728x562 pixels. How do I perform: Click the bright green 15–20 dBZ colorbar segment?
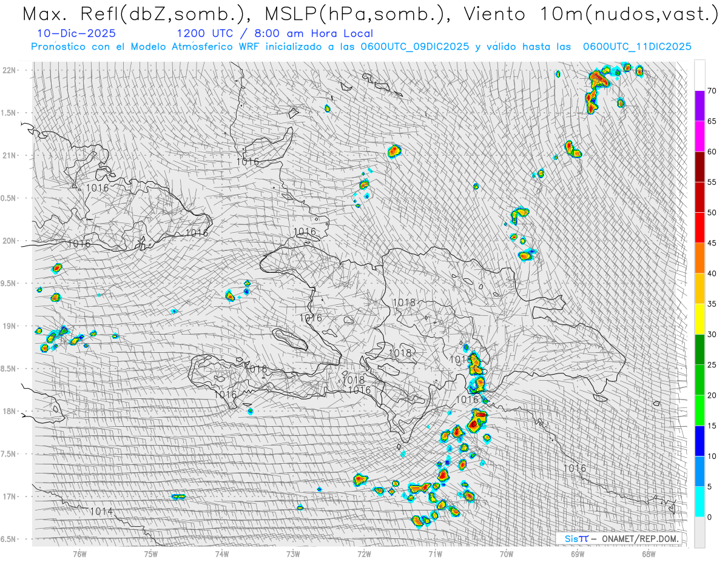pyautogui.click(x=699, y=410)
